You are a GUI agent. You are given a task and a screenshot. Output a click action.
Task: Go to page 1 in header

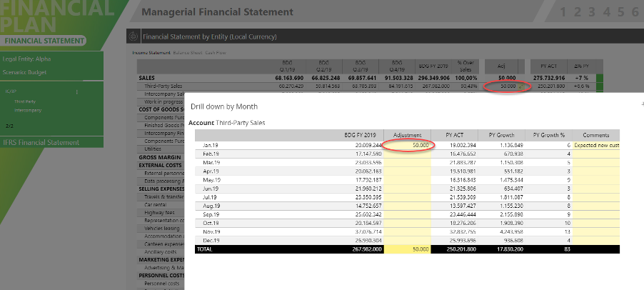(564, 12)
